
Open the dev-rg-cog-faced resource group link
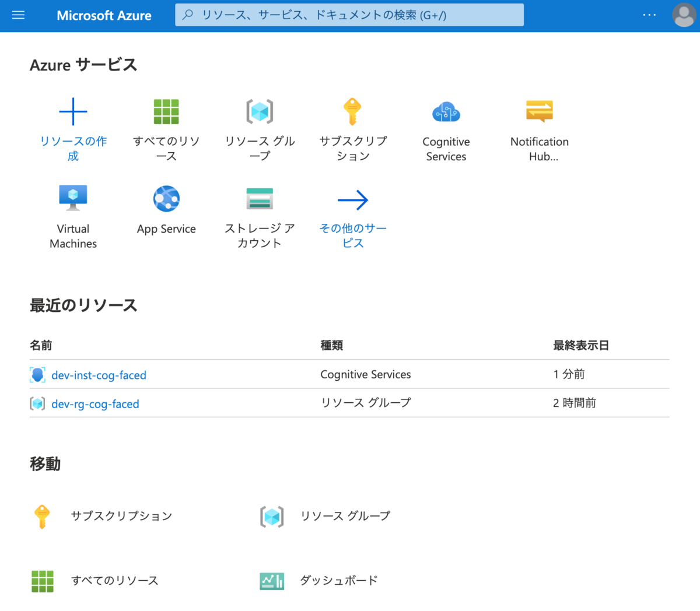coord(95,403)
